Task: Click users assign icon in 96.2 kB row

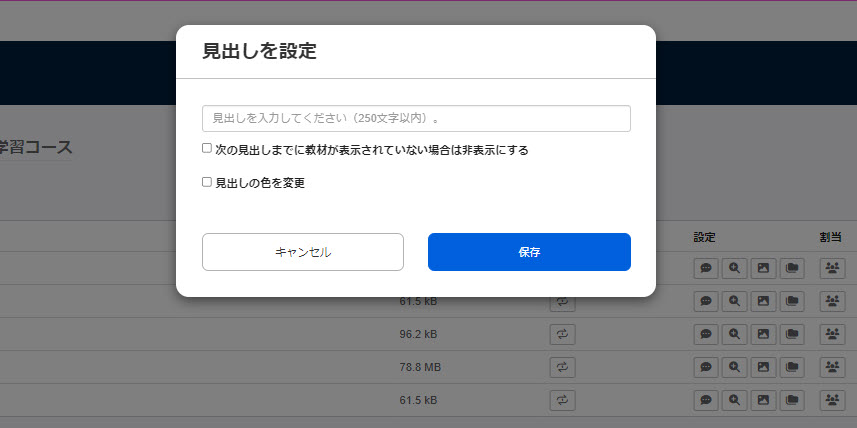Action: pos(832,334)
